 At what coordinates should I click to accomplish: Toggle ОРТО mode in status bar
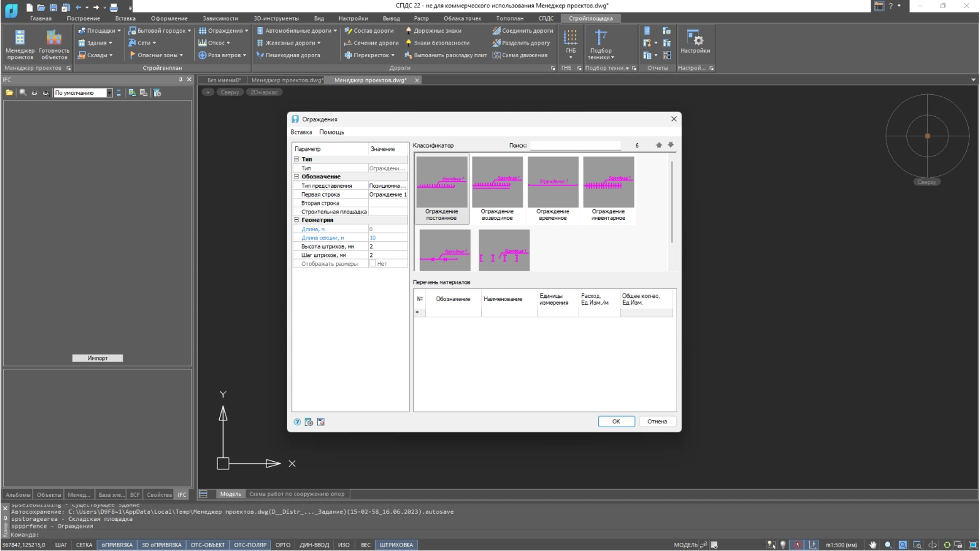coord(283,545)
